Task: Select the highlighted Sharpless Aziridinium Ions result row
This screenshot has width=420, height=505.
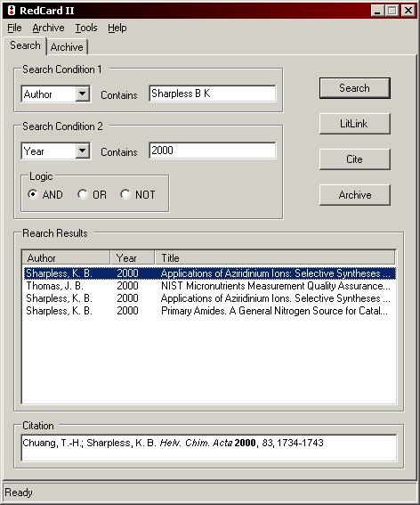Action: [x=209, y=273]
